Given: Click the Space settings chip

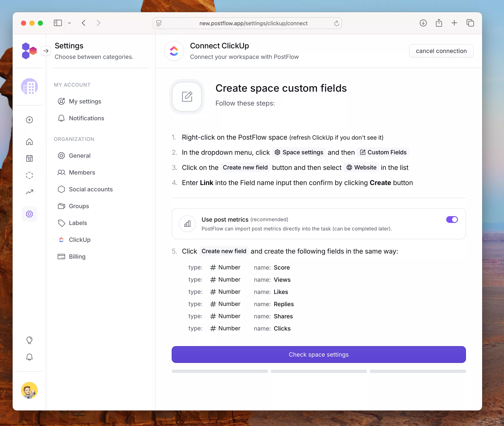Looking at the screenshot, I should (299, 152).
